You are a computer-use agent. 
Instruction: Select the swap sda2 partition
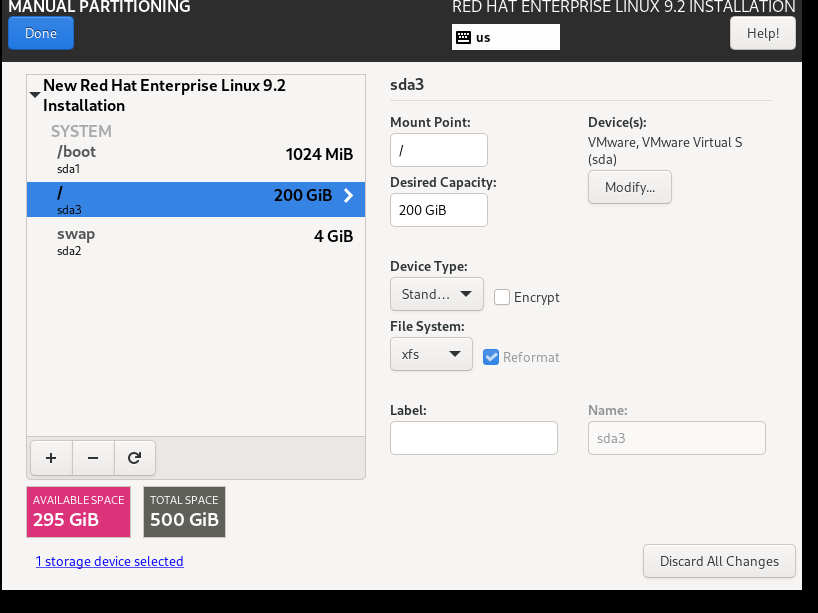pyautogui.click(x=196, y=242)
